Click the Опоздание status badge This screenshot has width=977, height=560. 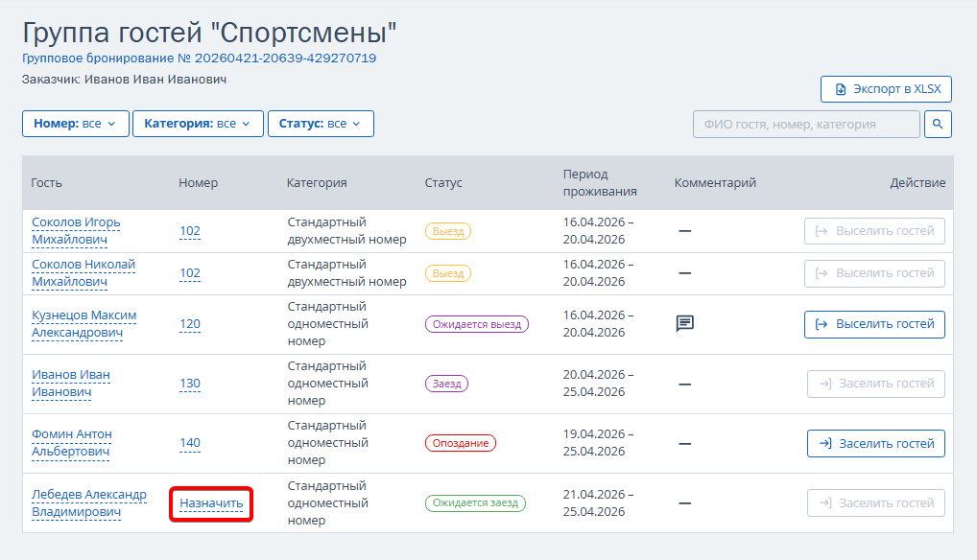click(x=461, y=443)
